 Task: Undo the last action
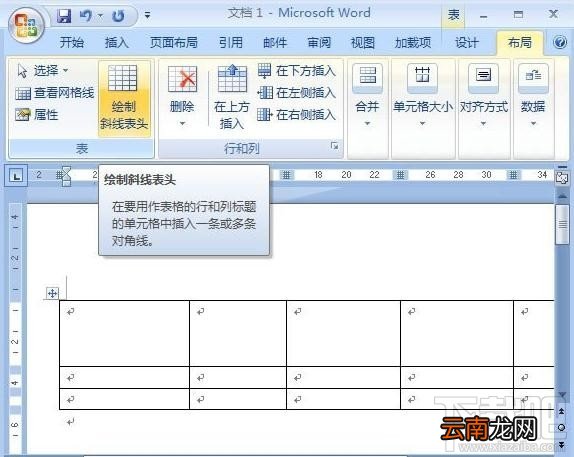[86, 16]
